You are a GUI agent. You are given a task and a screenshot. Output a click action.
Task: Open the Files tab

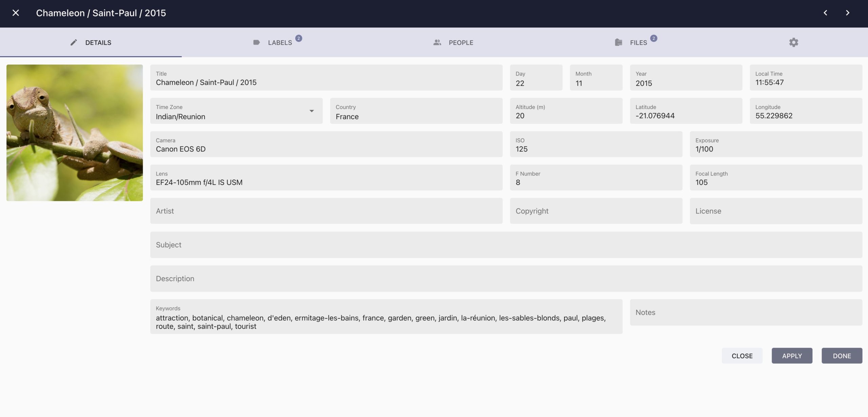pos(638,43)
